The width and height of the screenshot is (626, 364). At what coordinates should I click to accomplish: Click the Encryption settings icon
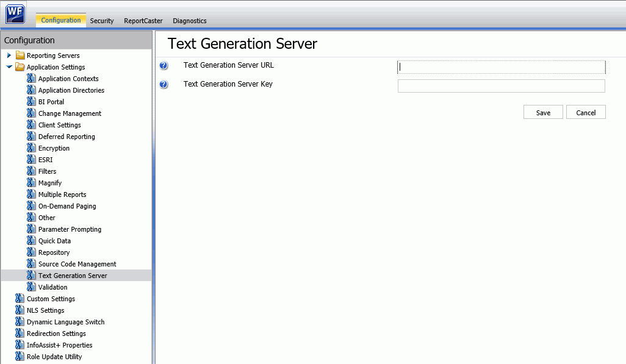[x=31, y=148]
